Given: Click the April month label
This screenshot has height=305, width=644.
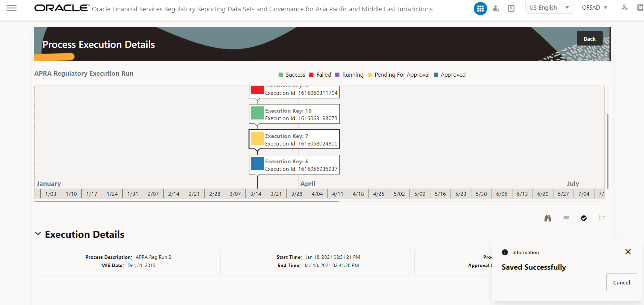Looking at the screenshot, I should pyautogui.click(x=308, y=184).
